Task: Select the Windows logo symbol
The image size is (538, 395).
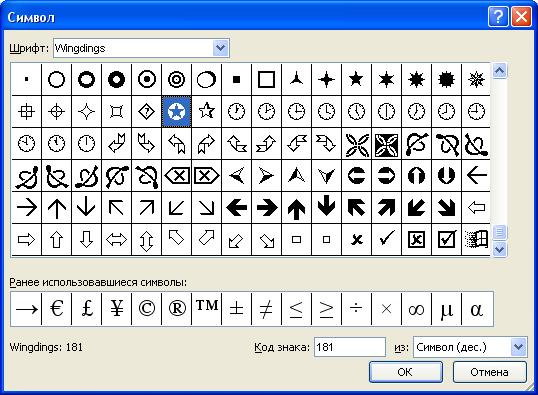Action: point(477,240)
